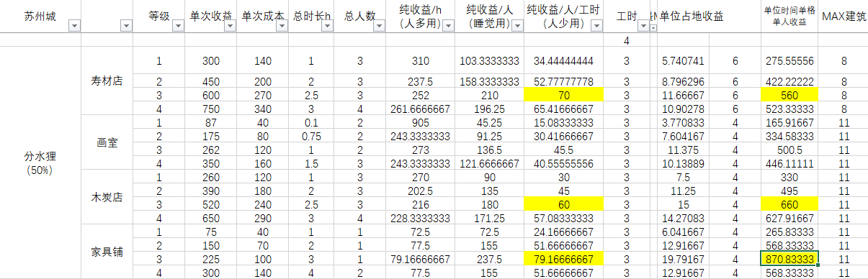
Task: Select the cell containing 19.79167
Action: pyautogui.click(x=684, y=259)
